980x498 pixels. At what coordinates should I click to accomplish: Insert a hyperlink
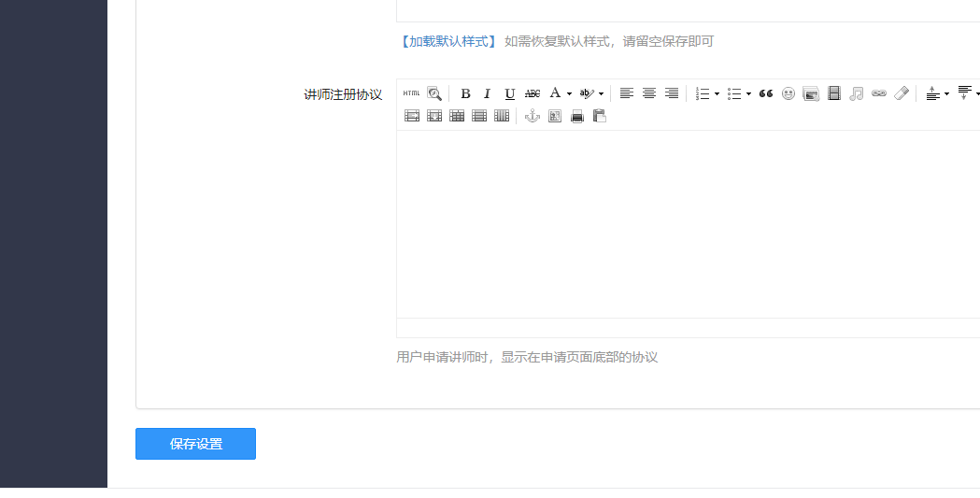click(879, 93)
